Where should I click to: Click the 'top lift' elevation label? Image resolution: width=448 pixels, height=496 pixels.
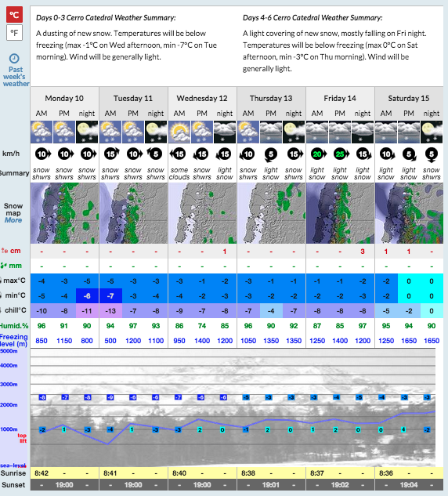click(x=23, y=438)
